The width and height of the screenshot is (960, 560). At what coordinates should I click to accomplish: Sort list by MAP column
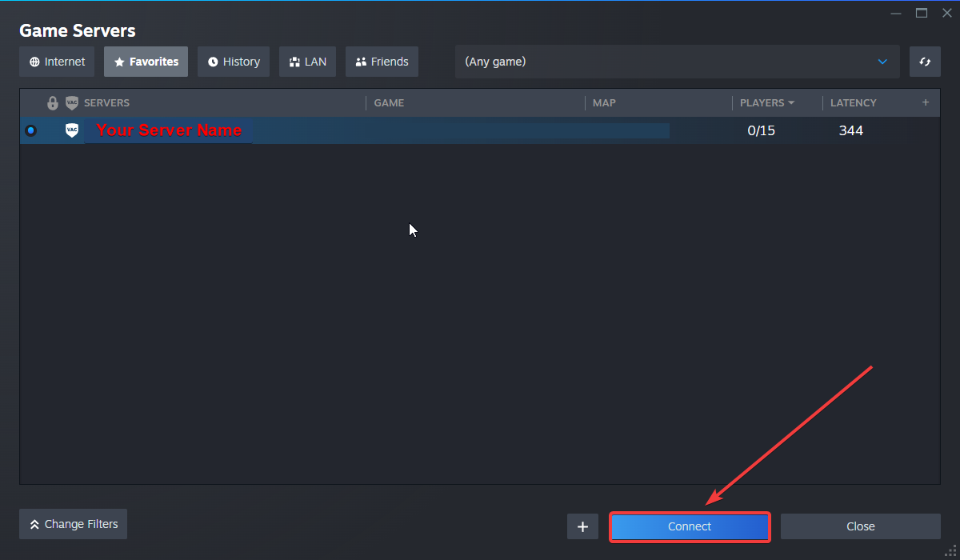point(604,103)
